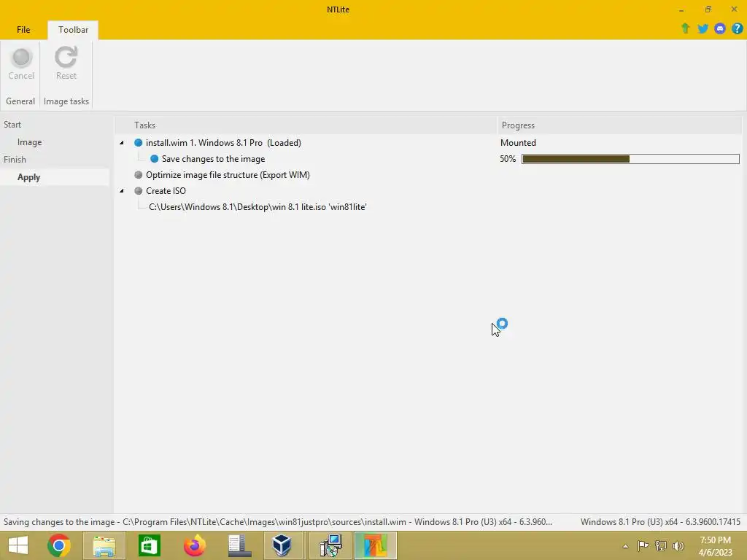Click the General ribbon group label
This screenshot has height=560, width=747.
click(x=20, y=101)
